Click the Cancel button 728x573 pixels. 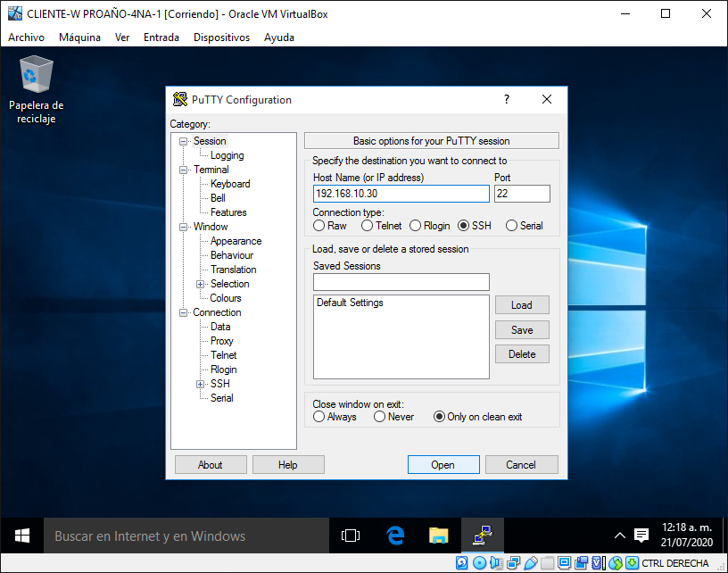[521, 464]
